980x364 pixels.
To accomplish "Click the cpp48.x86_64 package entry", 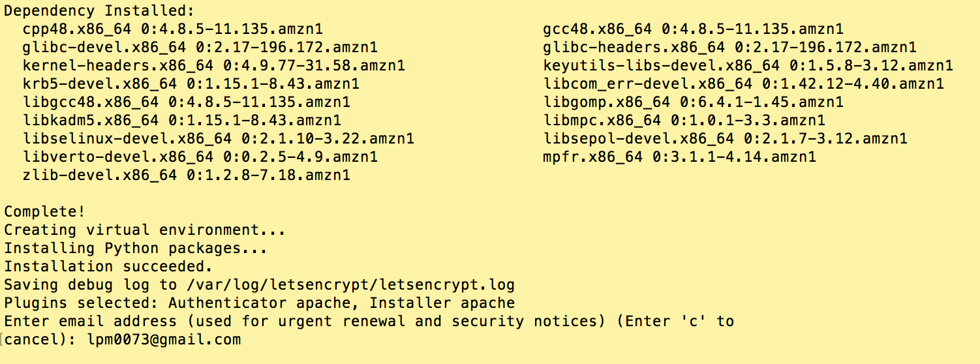I will pyautogui.click(x=173, y=29).
